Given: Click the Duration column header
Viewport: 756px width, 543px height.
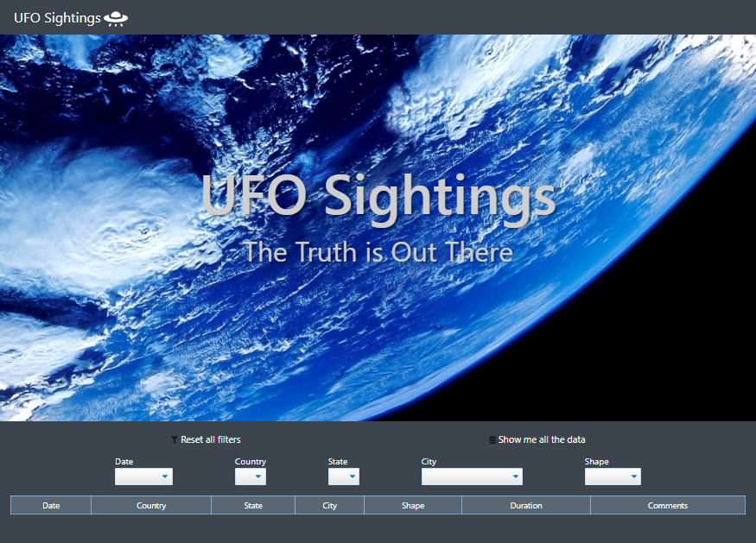Looking at the screenshot, I should click(526, 506).
